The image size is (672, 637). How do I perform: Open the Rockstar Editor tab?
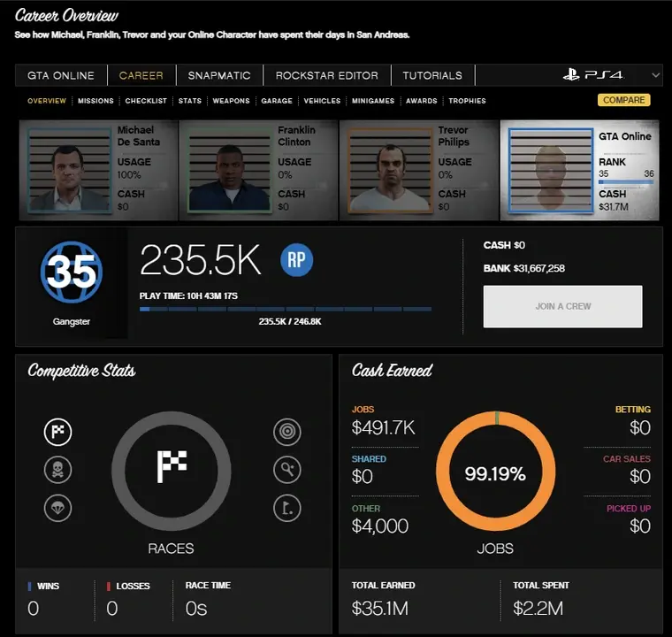326,75
